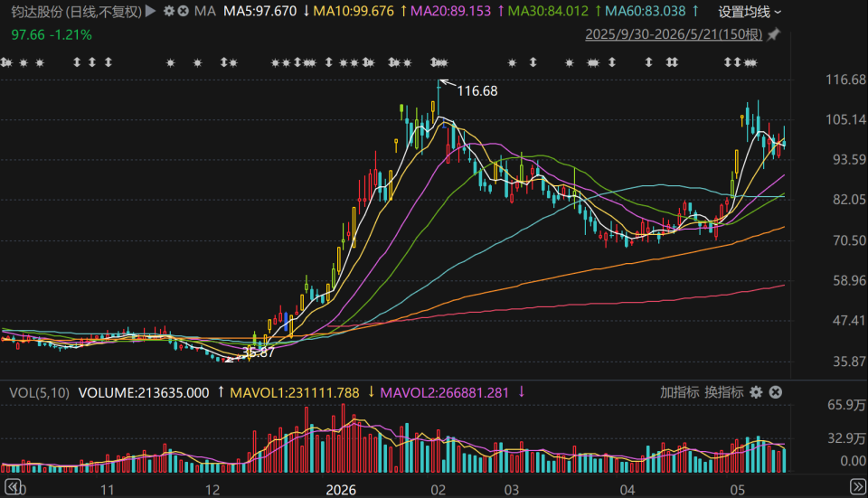Click the 65.9万 volume axis label
868x498 pixels.
point(846,405)
